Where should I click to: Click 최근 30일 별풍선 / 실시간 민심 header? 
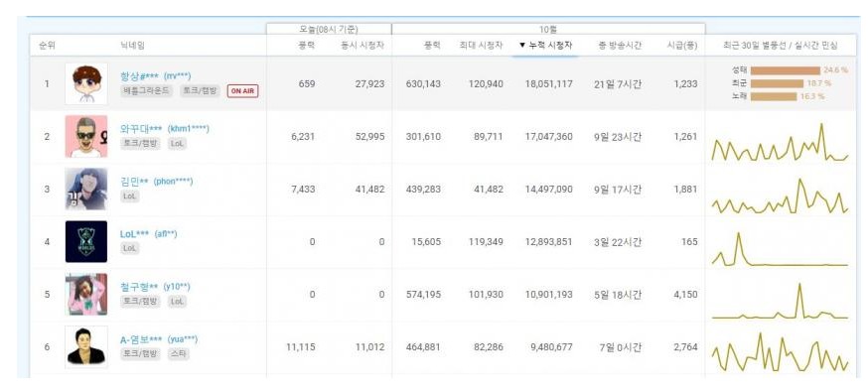pyautogui.click(x=781, y=46)
